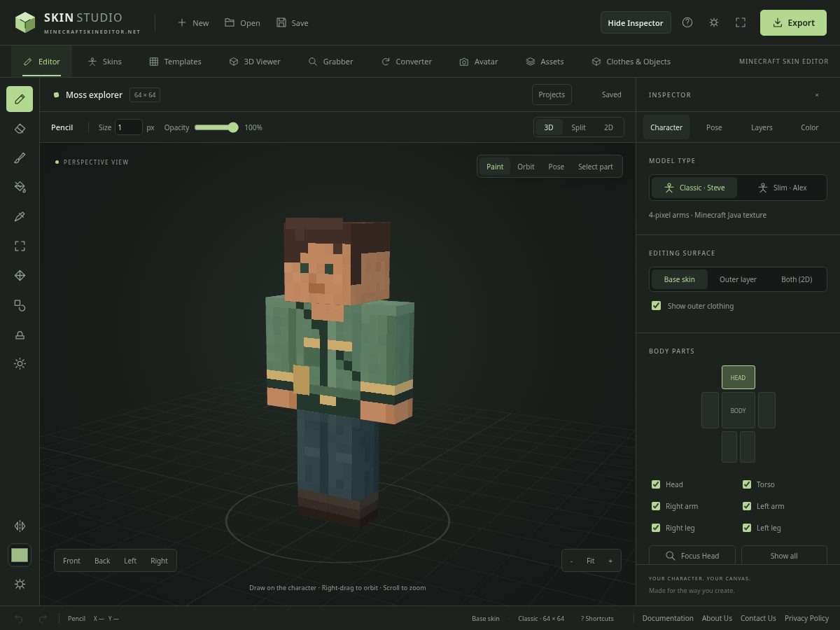The width and height of the screenshot is (840, 630).
Task: Export the skin
Action: [793, 22]
